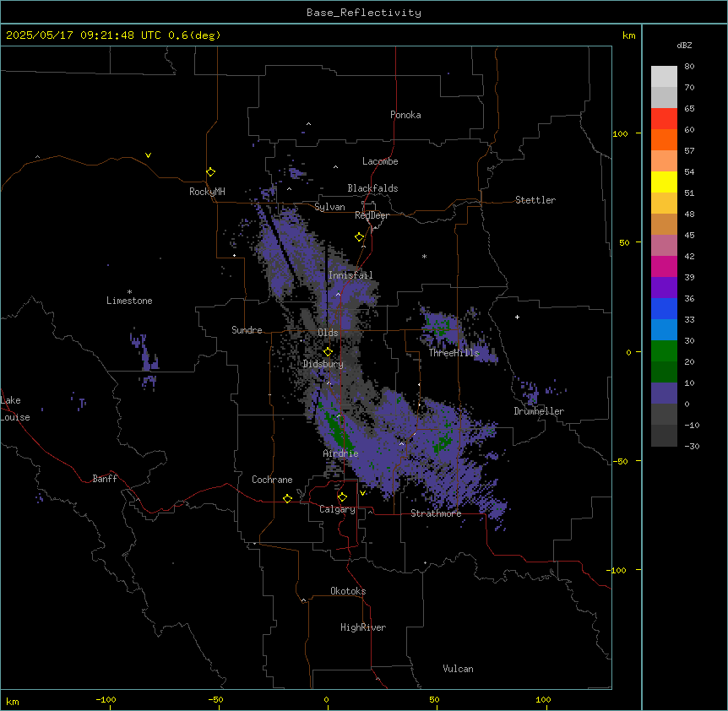Click the Olds city label
This screenshot has height=711, width=728.
tap(328, 333)
